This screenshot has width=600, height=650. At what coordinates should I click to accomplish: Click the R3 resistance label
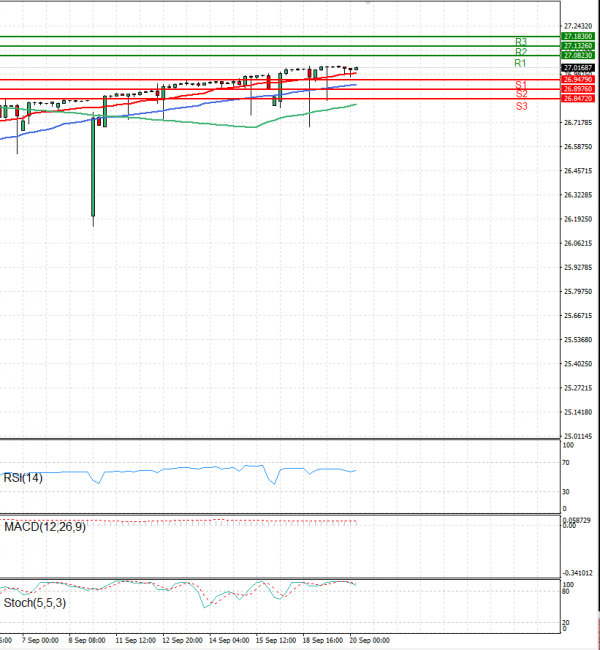point(521,42)
